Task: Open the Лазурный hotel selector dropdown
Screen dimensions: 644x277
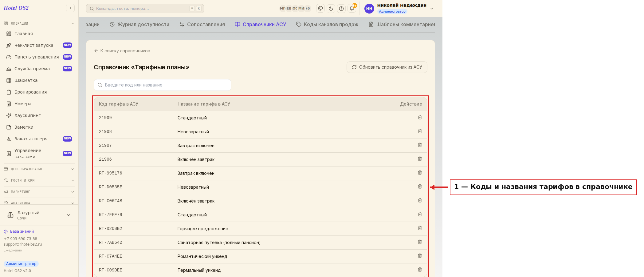Action: (39, 215)
